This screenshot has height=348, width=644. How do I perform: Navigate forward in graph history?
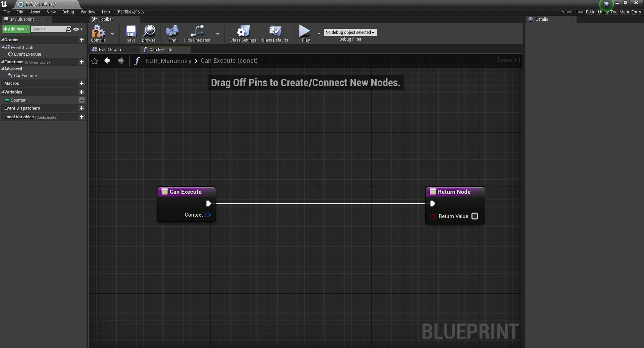point(121,61)
